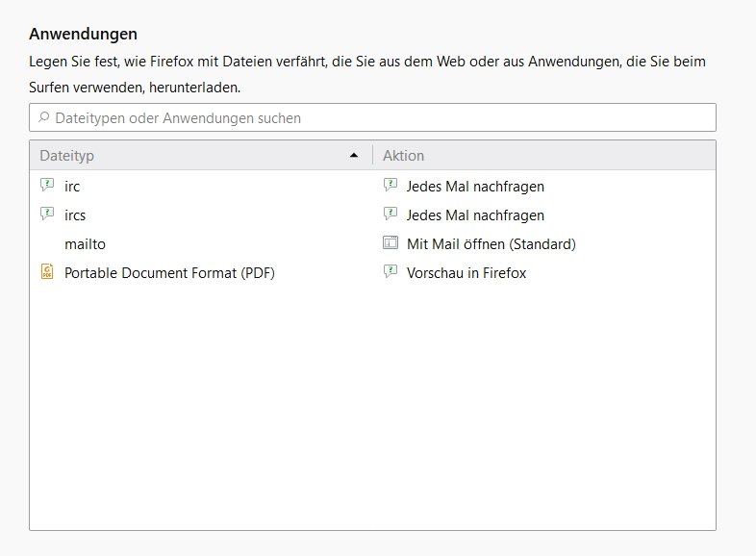Click the Anwendungen section heading
Viewport: 756px width, 556px height.
(83, 34)
